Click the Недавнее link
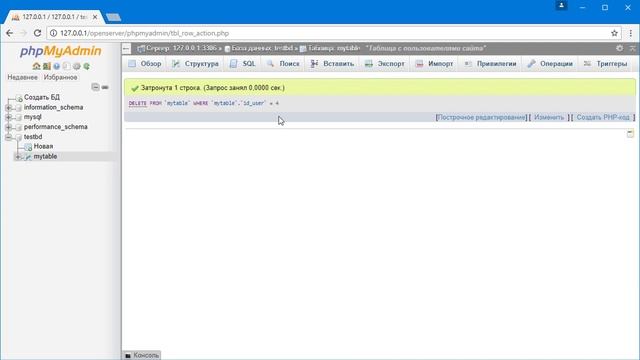 point(22,77)
